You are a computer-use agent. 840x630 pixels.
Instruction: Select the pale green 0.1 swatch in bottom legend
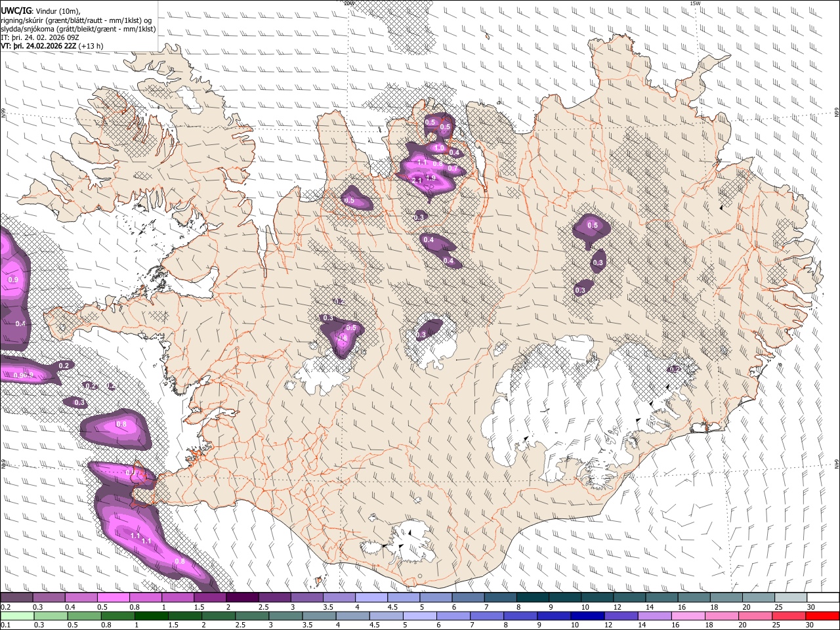(x=16, y=616)
